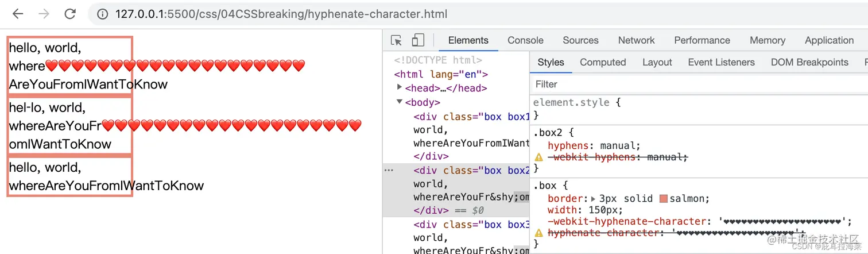
Task: Click the hyphenate-character warning icon
Action: (x=538, y=233)
